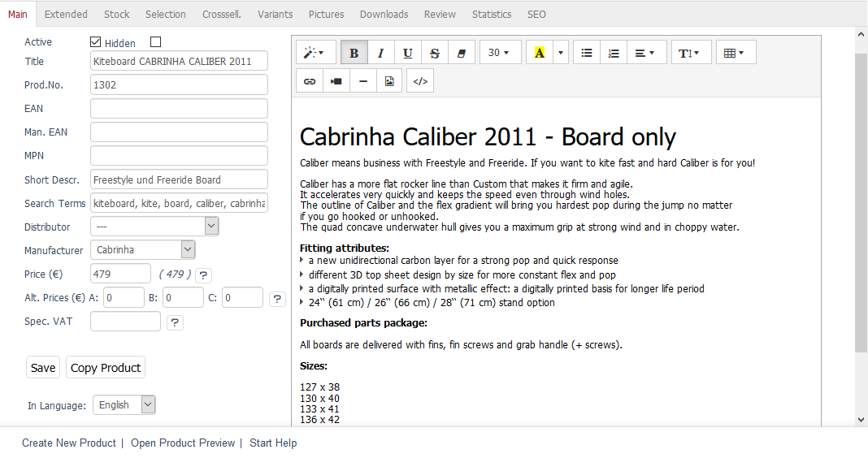Viewport: 868px width, 458px height.
Task: Save the product
Action: coord(42,368)
